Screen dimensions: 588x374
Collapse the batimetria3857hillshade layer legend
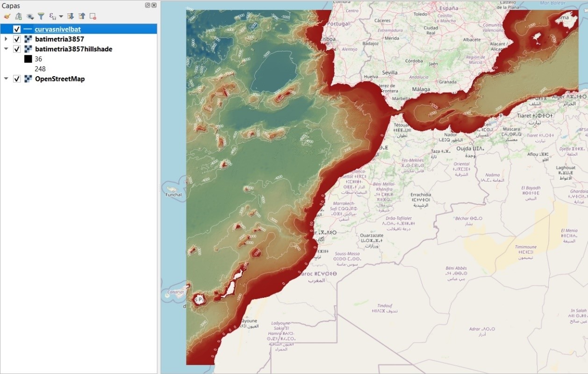coord(6,49)
